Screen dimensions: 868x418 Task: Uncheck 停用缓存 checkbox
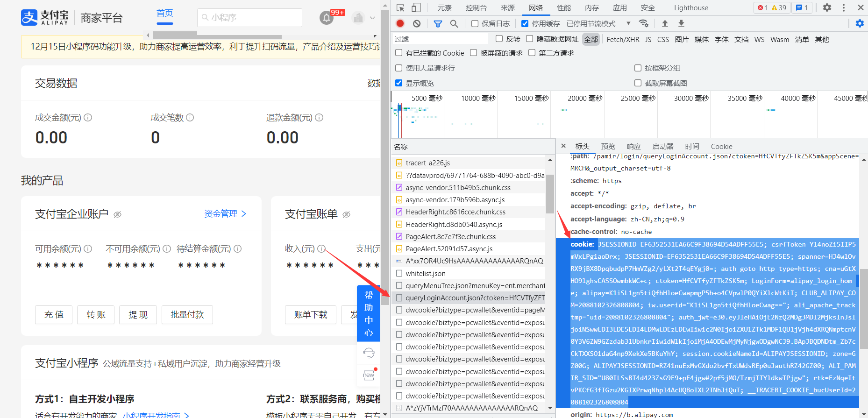(525, 23)
